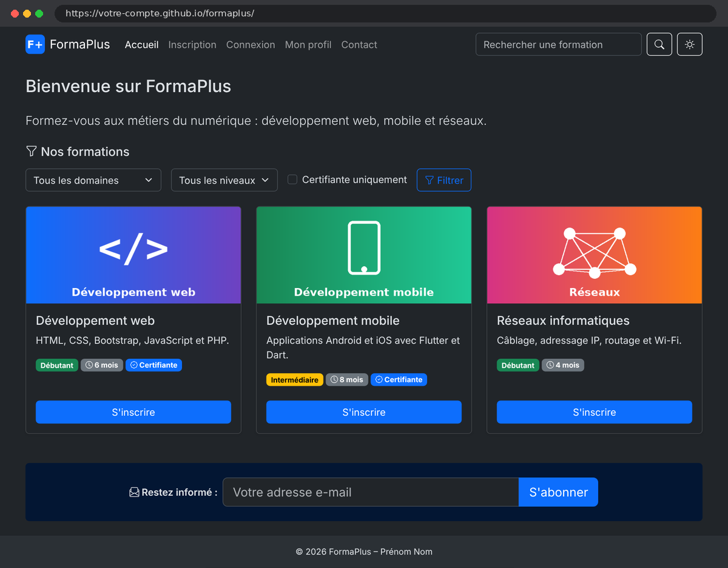Click the Câblage, adressage IP description

[589, 341]
